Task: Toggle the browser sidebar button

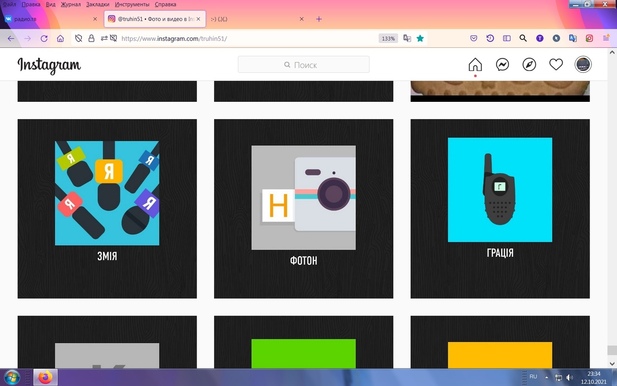Action: click(507, 39)
